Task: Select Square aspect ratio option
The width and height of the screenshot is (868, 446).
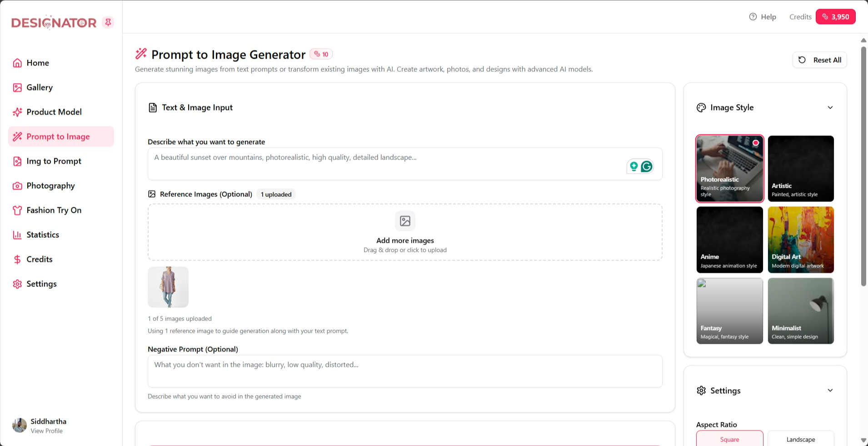Action: point(729,439)
